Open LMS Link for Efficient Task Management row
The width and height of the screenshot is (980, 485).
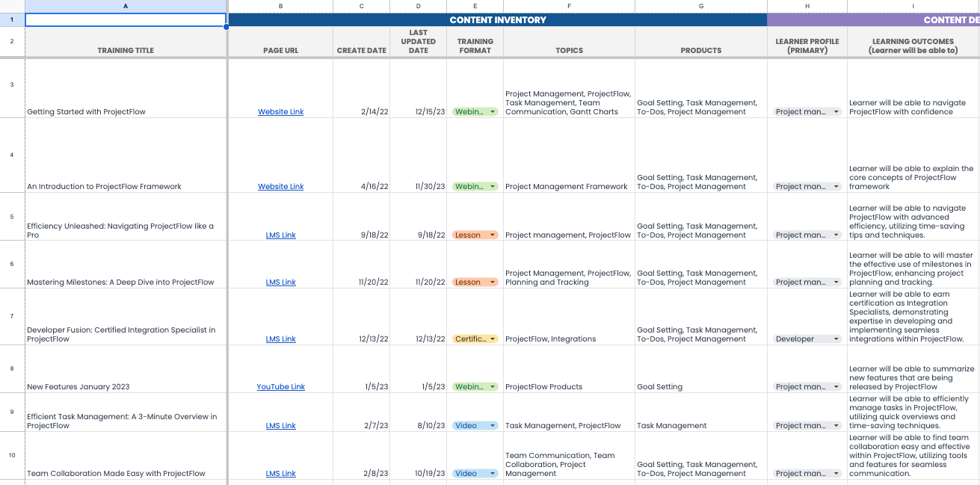[280, 426]
